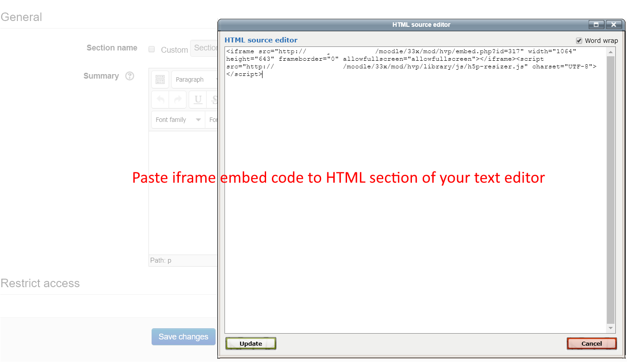Collapse the General section heading
The image size is (627, 364).
click(21, 17)
